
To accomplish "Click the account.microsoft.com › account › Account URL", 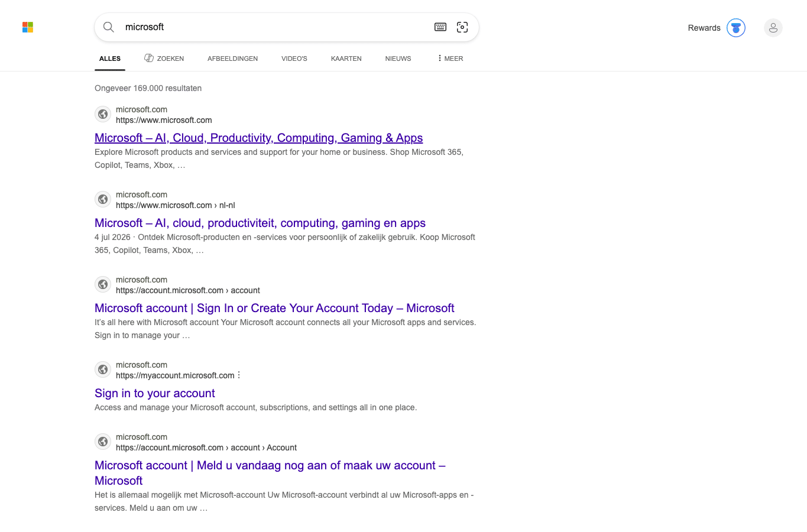I will click(206, 447).
